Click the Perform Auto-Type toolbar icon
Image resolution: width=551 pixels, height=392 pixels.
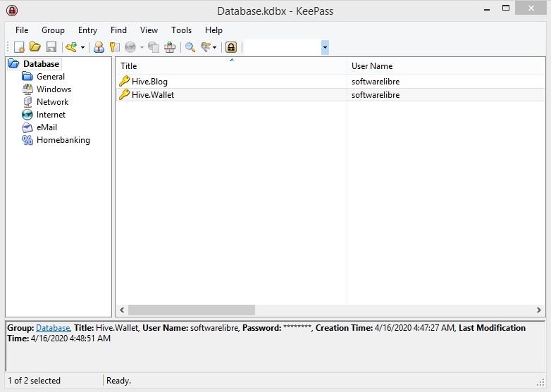coord(170,47)
